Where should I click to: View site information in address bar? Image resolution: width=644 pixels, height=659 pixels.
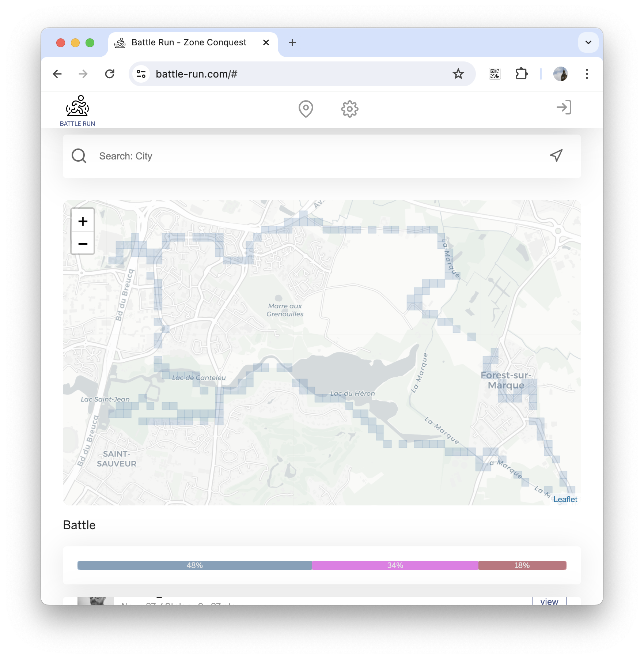141,74
